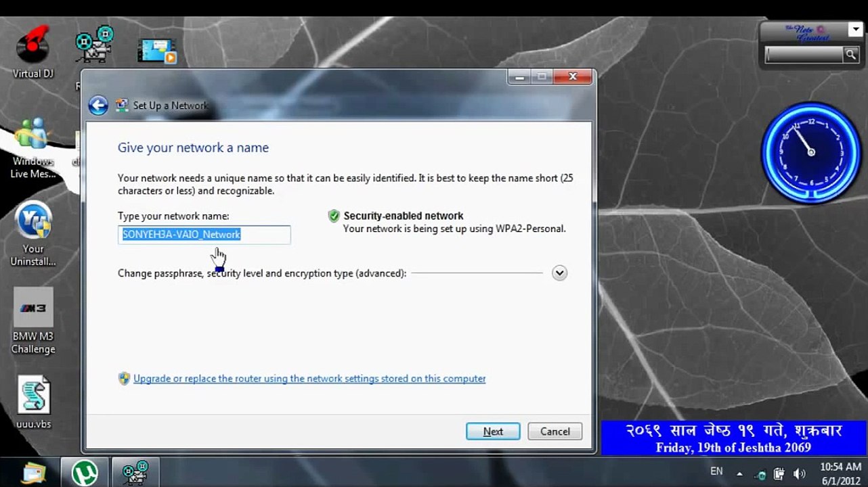Viewport: 868px width, 487px height.
Task: Click the shield icon beside the upgrade router link
Action: 124,379
